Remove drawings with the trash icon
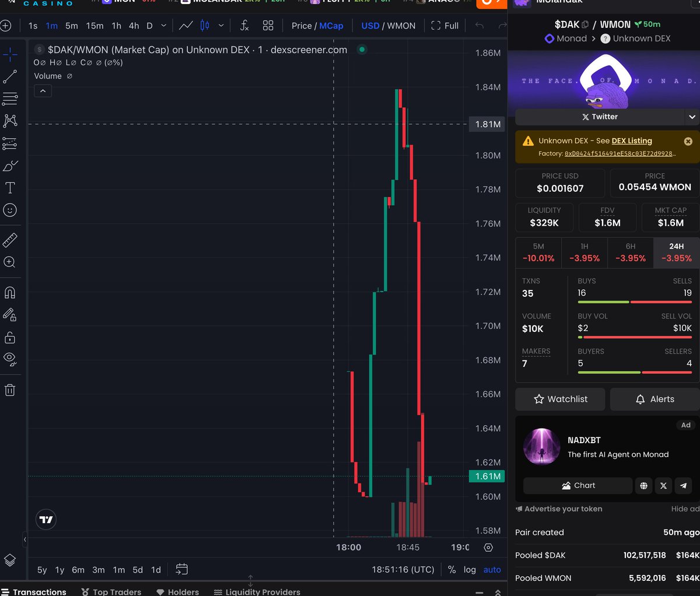The height and width of the screenshot is (596, 700). click(10, 390)
